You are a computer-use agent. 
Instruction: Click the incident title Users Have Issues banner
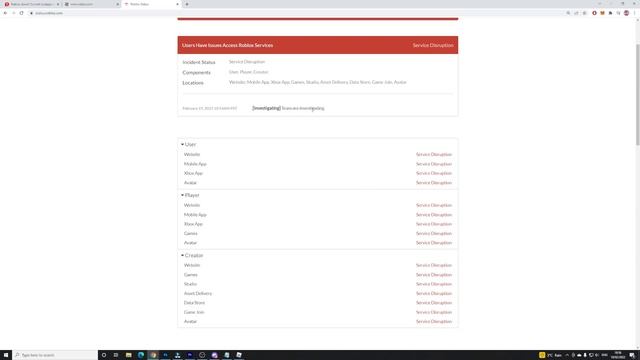click(227, 45)
